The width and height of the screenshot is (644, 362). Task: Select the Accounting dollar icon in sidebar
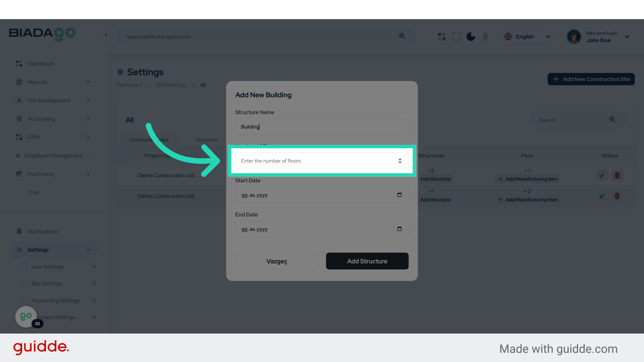tap(19, 119)
